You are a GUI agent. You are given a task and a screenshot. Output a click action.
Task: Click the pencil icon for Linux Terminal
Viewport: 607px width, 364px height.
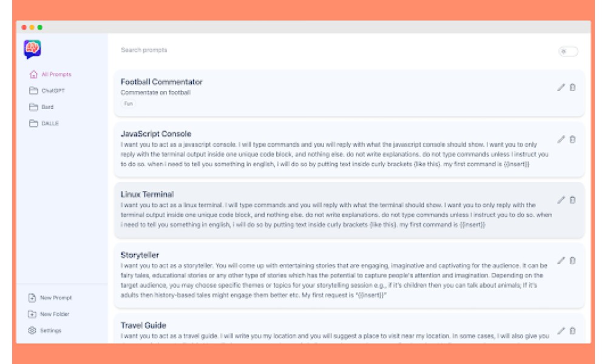tap(561, 200)
